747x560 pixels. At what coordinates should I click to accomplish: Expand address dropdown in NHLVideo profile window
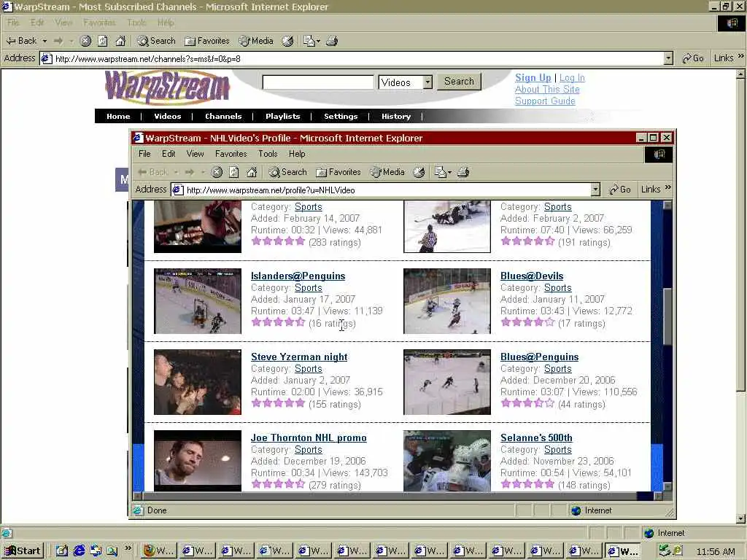click(595, 190)
